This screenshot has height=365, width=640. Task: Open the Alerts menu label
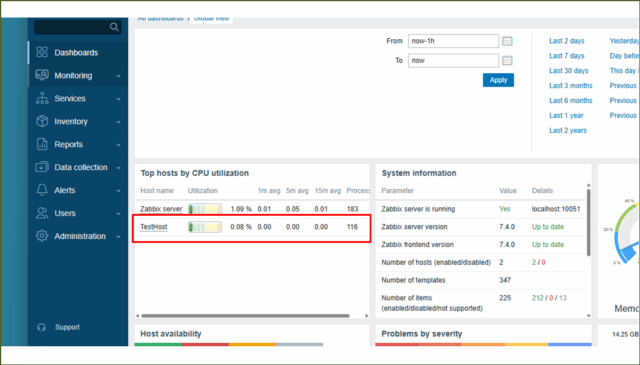coord(64,190)
